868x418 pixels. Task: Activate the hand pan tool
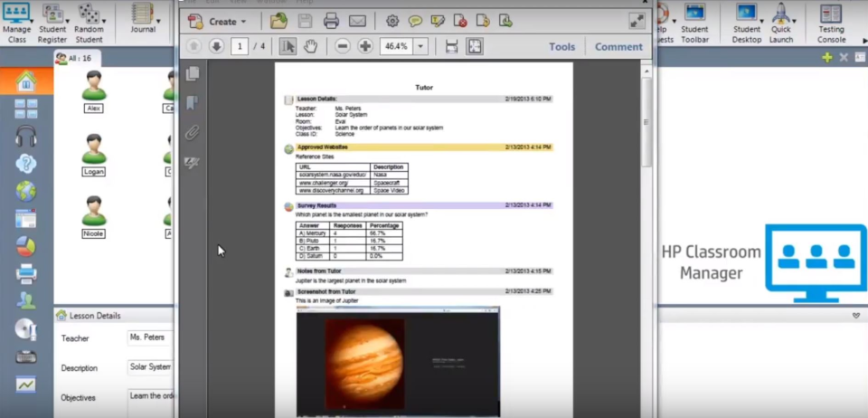[x=310, y=46]
